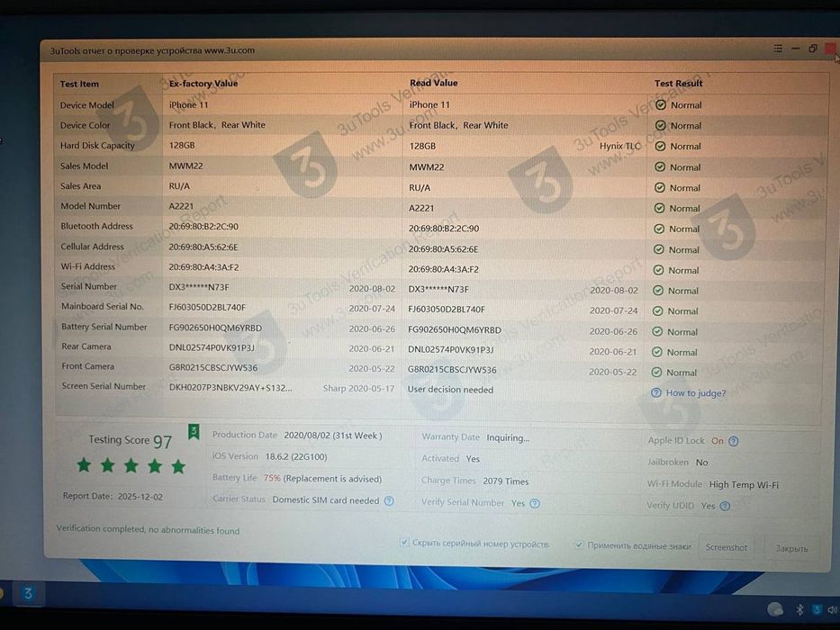Click the Screenshot button
Screen dimensions: 840x630
[x=726, y=547]
